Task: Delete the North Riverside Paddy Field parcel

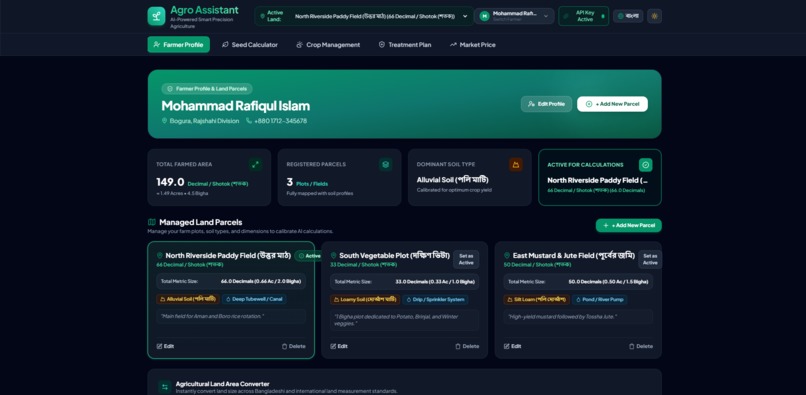Action: 294,346
